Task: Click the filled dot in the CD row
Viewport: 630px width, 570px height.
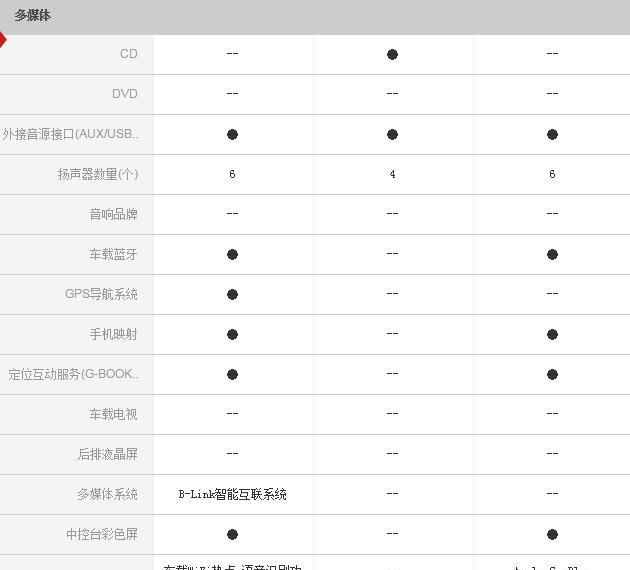Action: [x=393, y=54]
